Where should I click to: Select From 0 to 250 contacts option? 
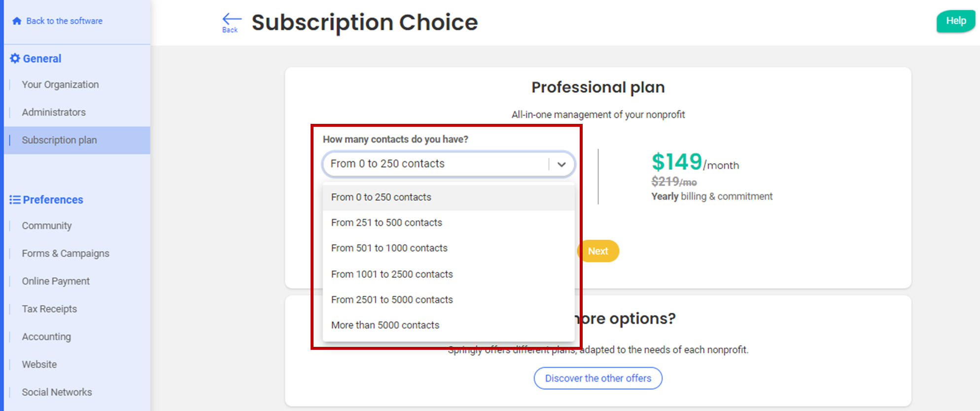(381, 197)
